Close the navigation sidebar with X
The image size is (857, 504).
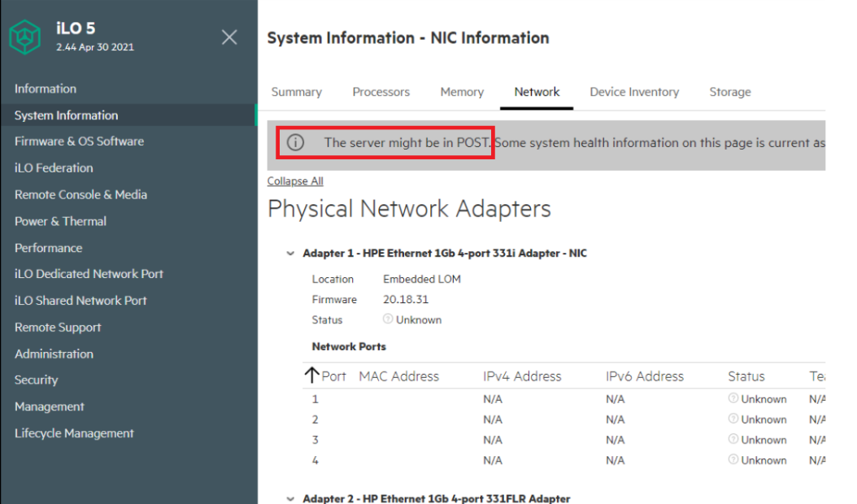tap(229, 37)
